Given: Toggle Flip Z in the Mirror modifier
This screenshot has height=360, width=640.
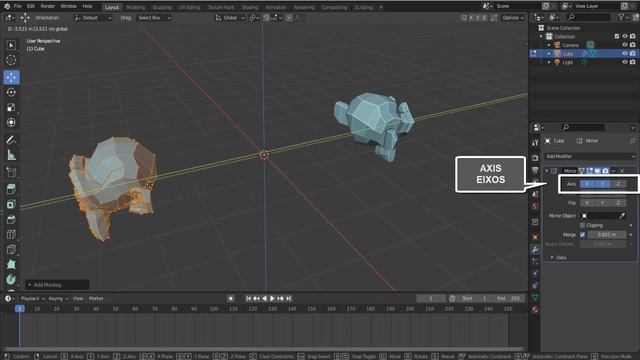Looking at the screenshot, I should click(618, 203).
